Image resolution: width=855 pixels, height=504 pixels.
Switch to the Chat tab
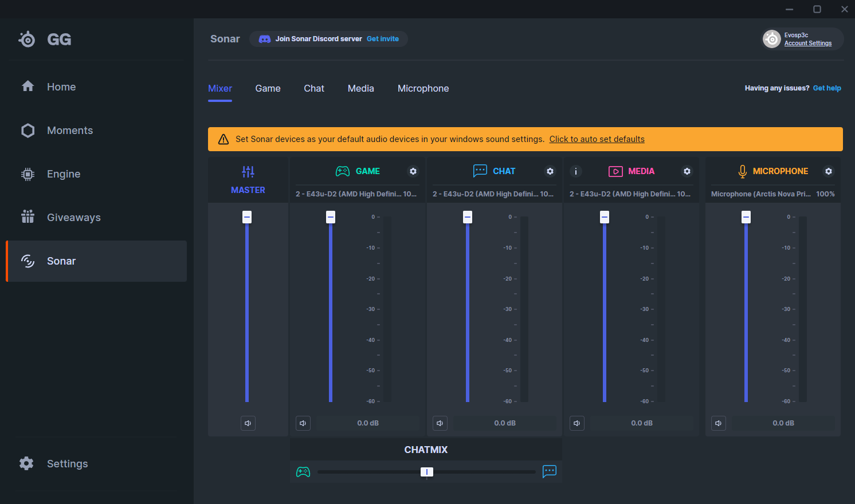314,88
